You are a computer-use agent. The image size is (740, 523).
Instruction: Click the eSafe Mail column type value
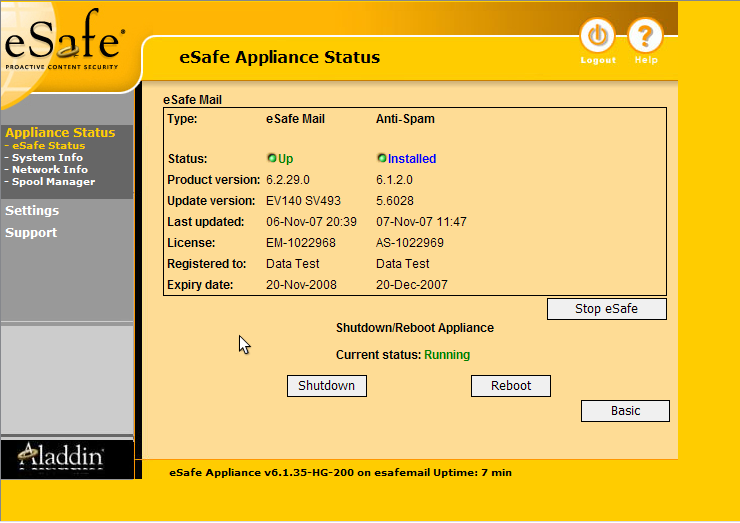pos(295,119)
